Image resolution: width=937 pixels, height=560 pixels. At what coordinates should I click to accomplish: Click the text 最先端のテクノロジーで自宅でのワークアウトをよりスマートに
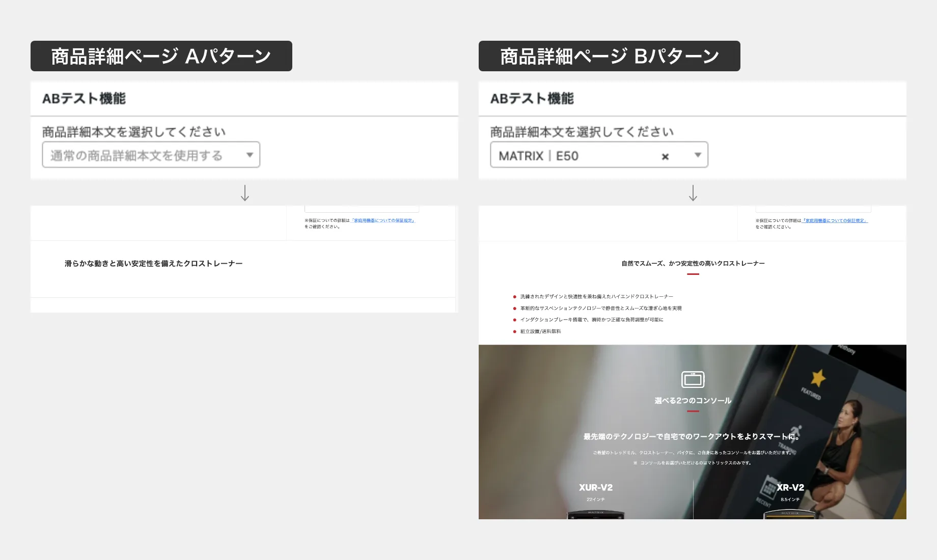[x=691, y=436]
